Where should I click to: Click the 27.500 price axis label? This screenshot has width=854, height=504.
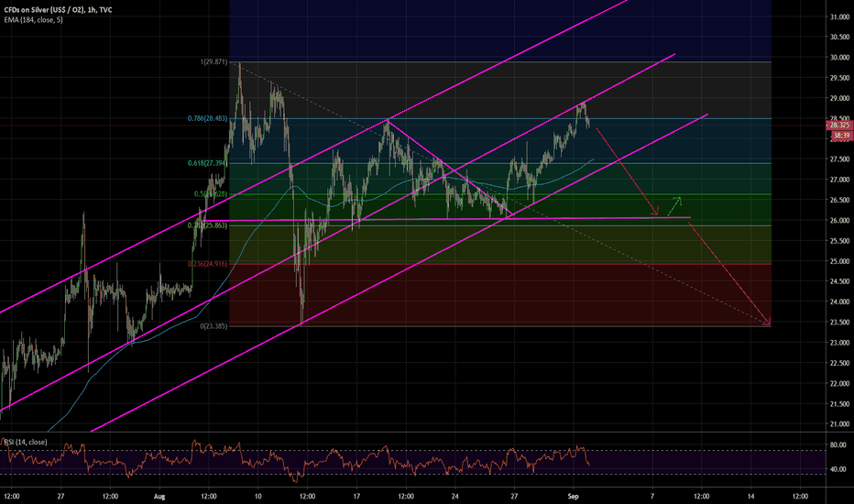840,159
